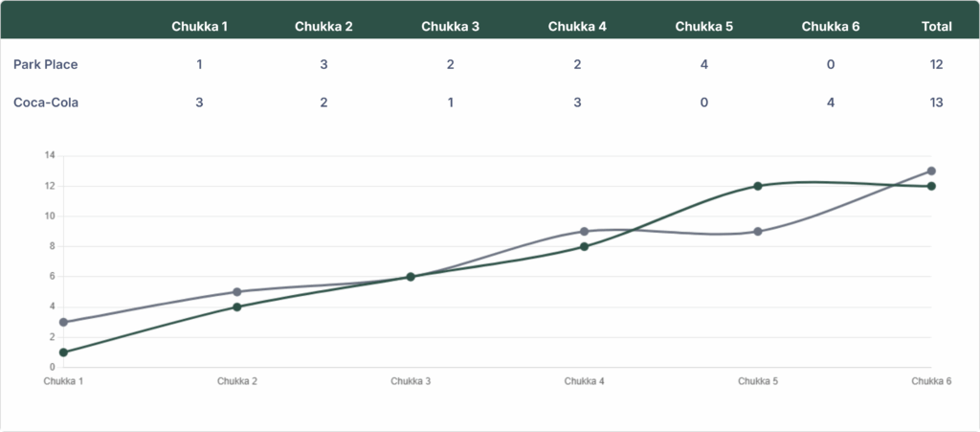This screenshot has height=432, width=980.
Task: Click Coca-Cola's Chukka 6 score cell
Action: 831,102
